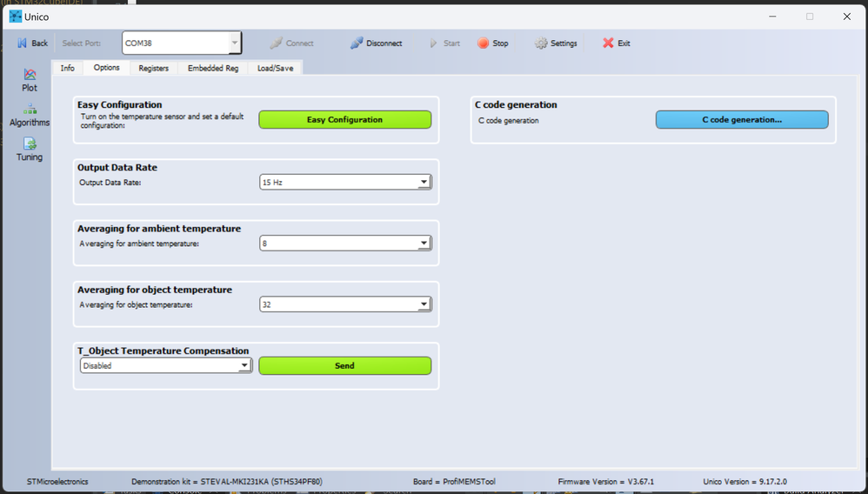Minimize the Unico window
The image size is (868, 494).
click(773, 17)
